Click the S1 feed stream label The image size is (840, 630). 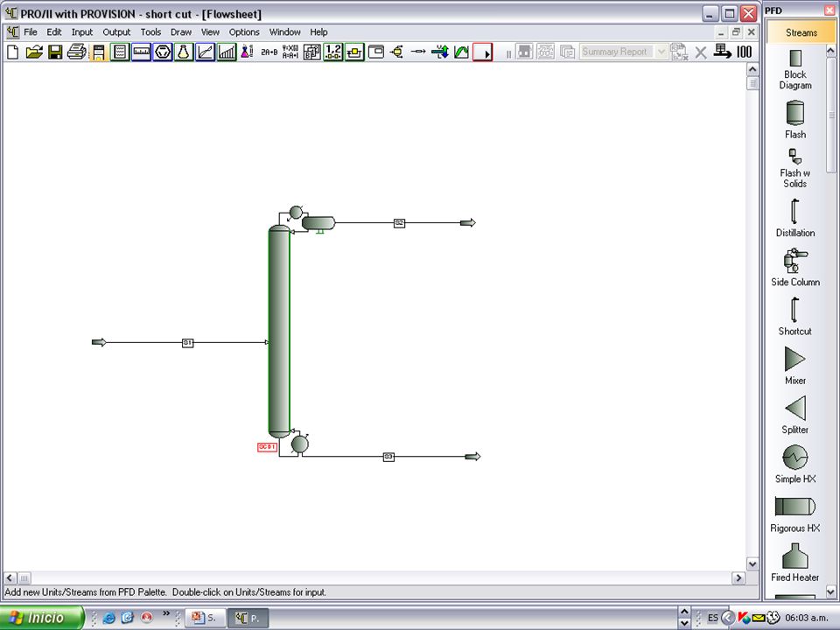[187, 343]
